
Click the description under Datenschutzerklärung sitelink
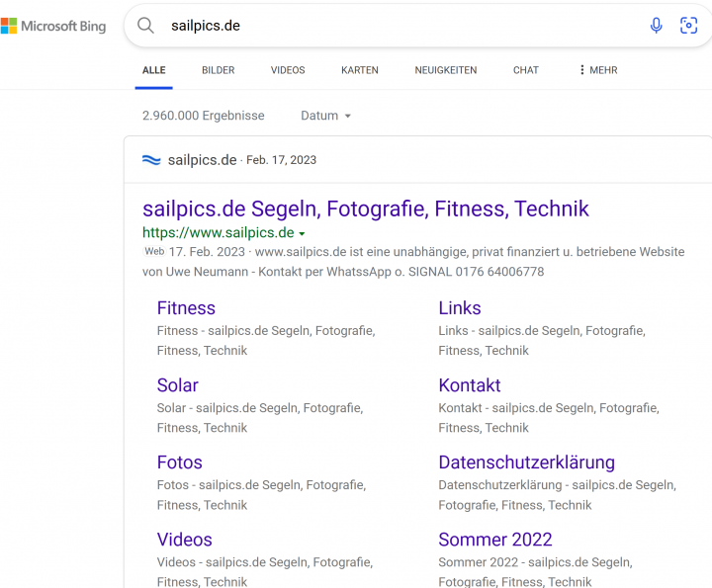click(x=557, y=495)
